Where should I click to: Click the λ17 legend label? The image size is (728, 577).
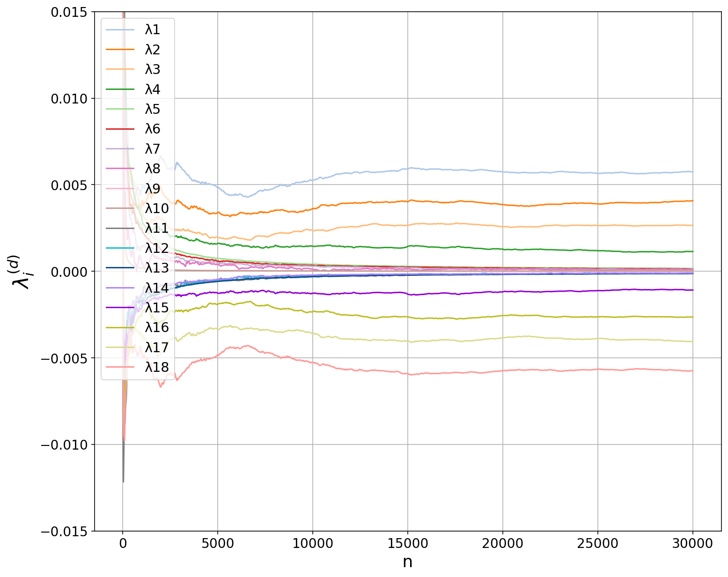157,347
